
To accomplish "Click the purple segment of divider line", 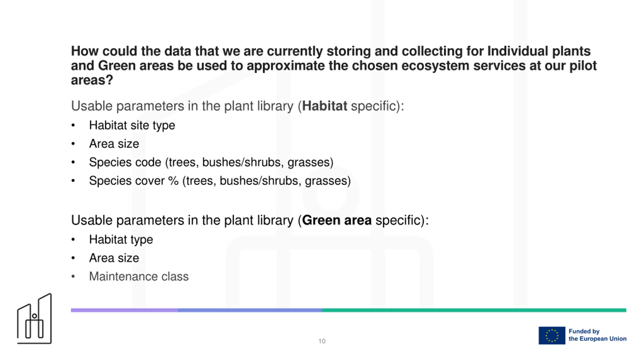I will (x=124, y=310).
